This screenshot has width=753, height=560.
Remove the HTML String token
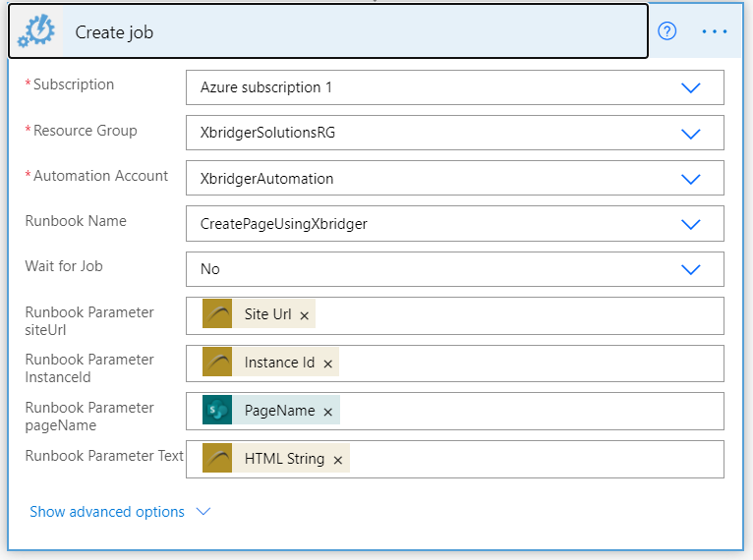(x=338, y=460)
